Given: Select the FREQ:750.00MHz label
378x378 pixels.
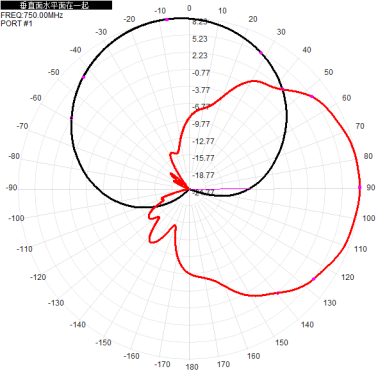Looking at the screenshot, I should (x=32, y=15).
